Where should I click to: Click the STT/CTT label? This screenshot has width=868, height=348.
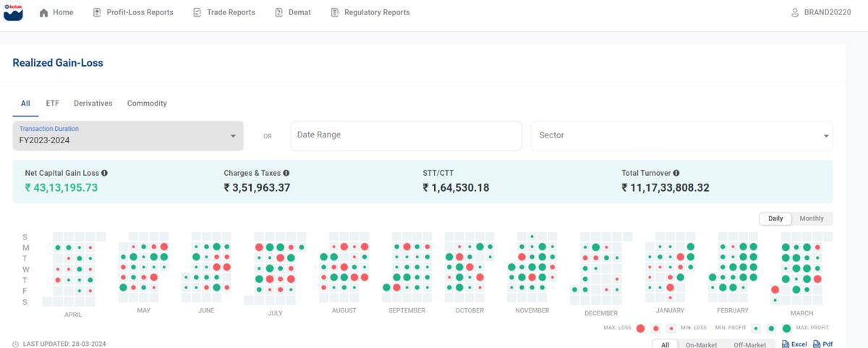(x=440, y=173)
